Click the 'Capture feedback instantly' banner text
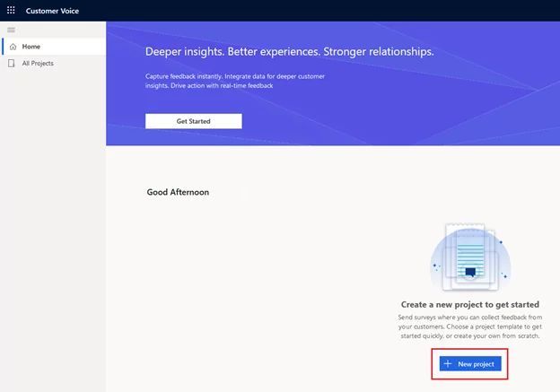 235,81
